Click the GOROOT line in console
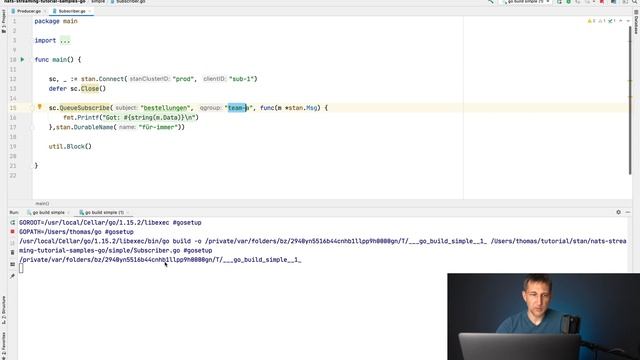Viewport: 640px width, 360px height. pyautogui.click(x=110, y=222)
